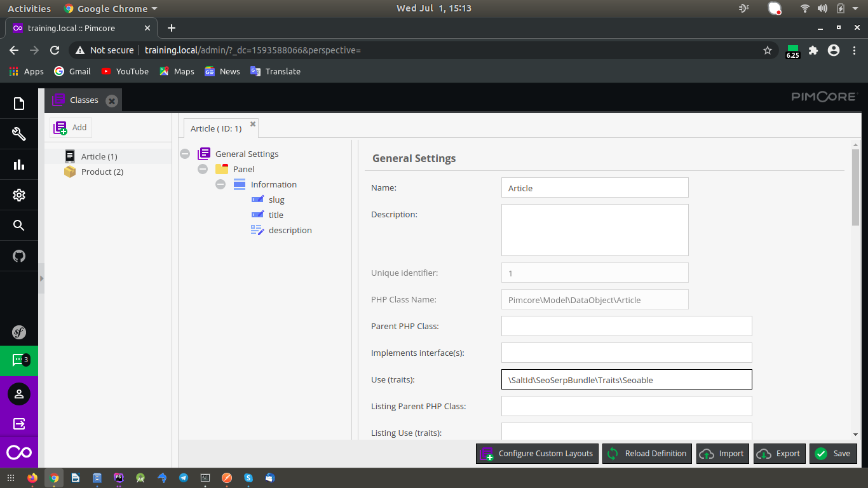Select the Information layout node
Viewport: 868px width, 488px height.
(273, 184)
